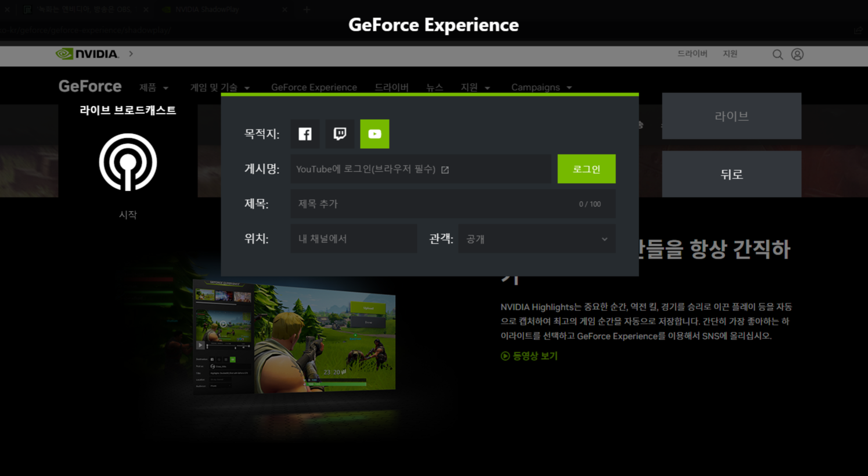
Task: Click the YouTube에 로그인 field
Action: click(x=421, y=169)
